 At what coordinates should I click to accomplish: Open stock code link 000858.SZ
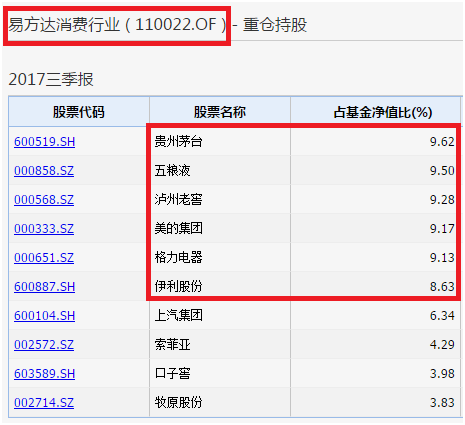click(44, 171)
